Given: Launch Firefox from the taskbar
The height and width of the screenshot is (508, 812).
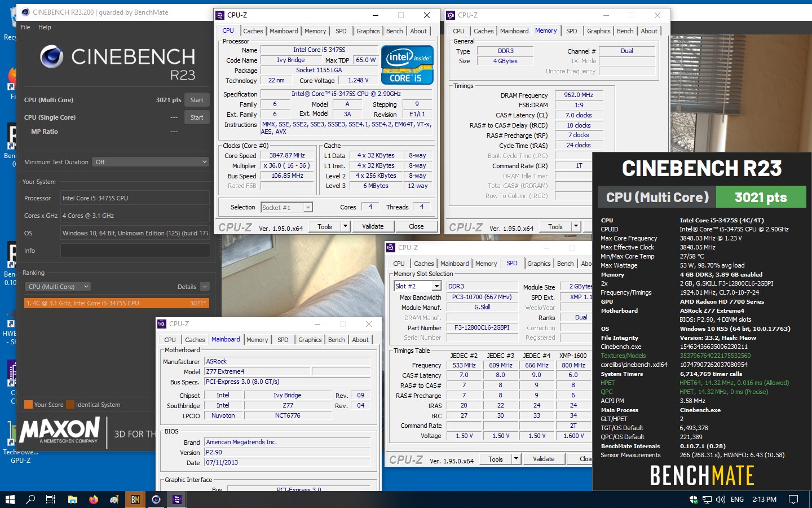Looking at the screenshot, I should (93, 500).
